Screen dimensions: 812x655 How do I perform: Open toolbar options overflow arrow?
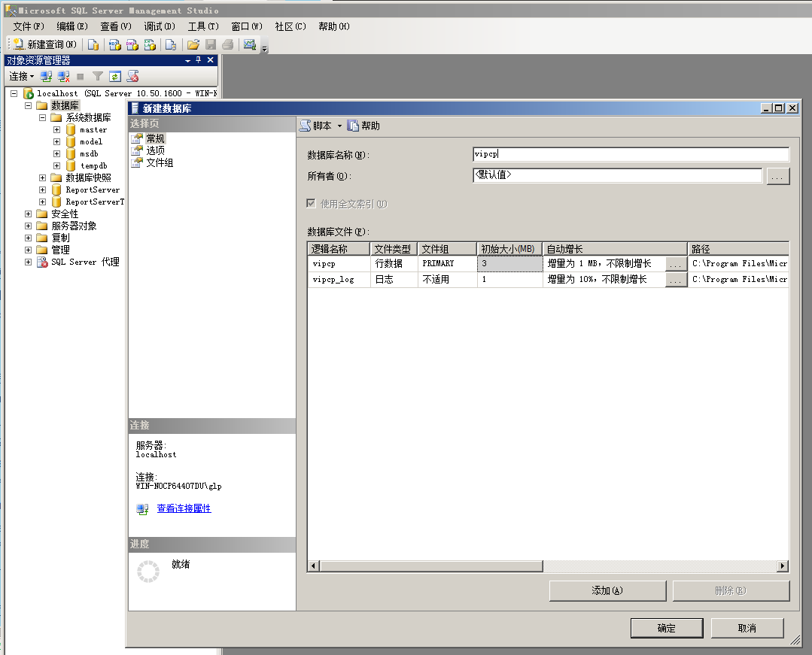[265, 48]
